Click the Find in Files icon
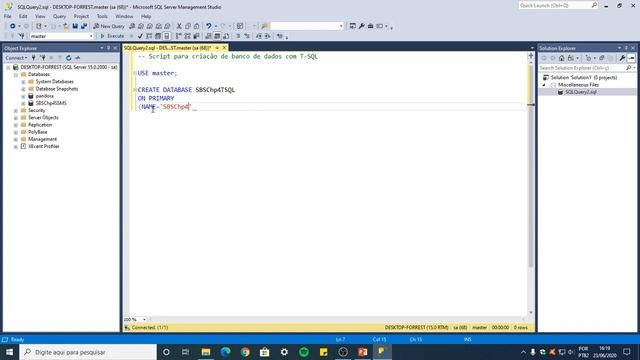The width and height of the screenshot is (640, 360). click(264, 26)
